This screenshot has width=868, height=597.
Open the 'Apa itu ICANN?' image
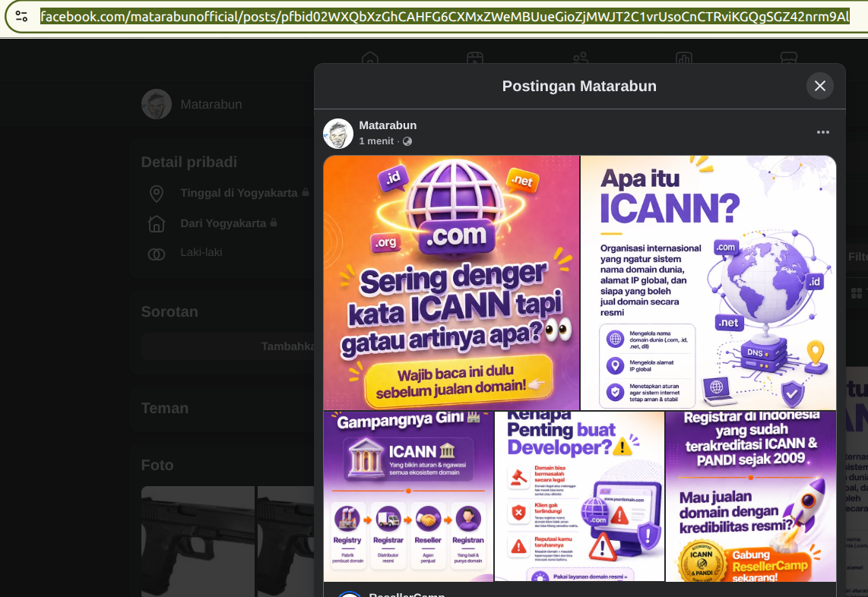pos(708,283)
